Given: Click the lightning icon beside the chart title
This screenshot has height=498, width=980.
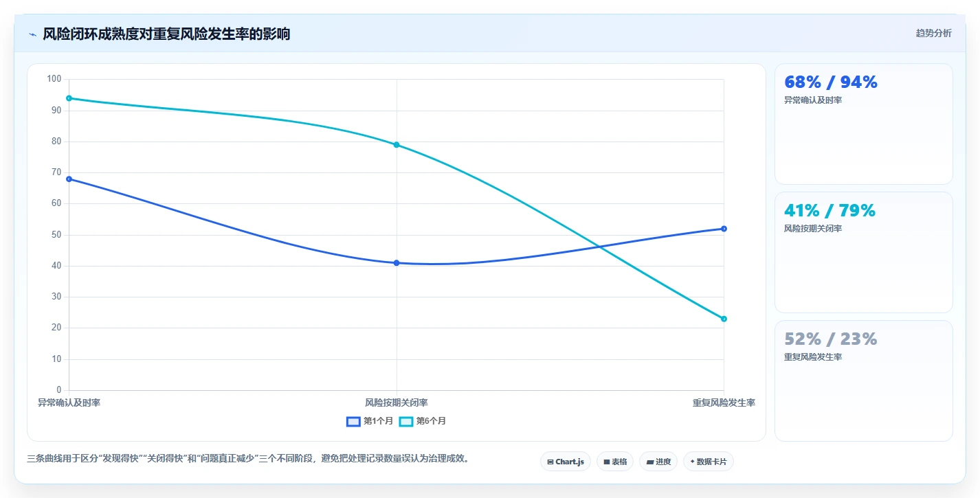Looking at the screenshot, I should pyautogui.click(x=32, y=34).
